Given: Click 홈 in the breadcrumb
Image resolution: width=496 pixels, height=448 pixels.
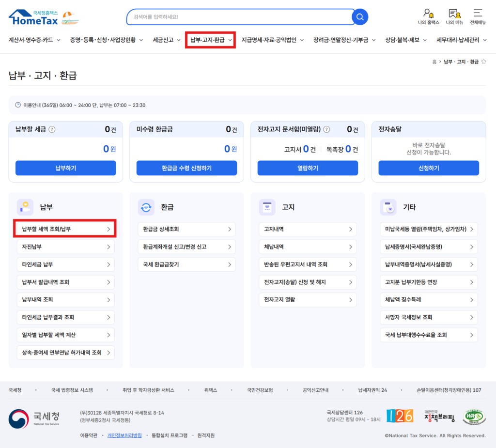Looking at the screenshot, I should coord(434,62).
